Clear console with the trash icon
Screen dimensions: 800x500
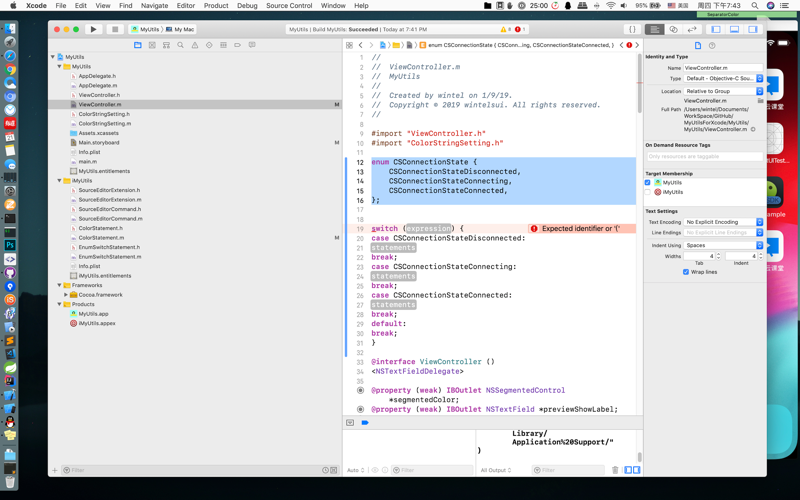615,470
